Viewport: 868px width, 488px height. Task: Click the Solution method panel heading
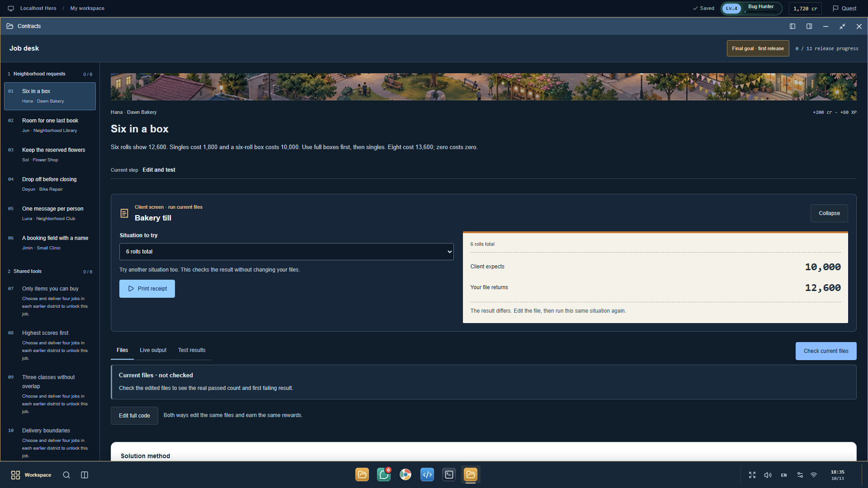pyautogui.click(x=145, y=456)
